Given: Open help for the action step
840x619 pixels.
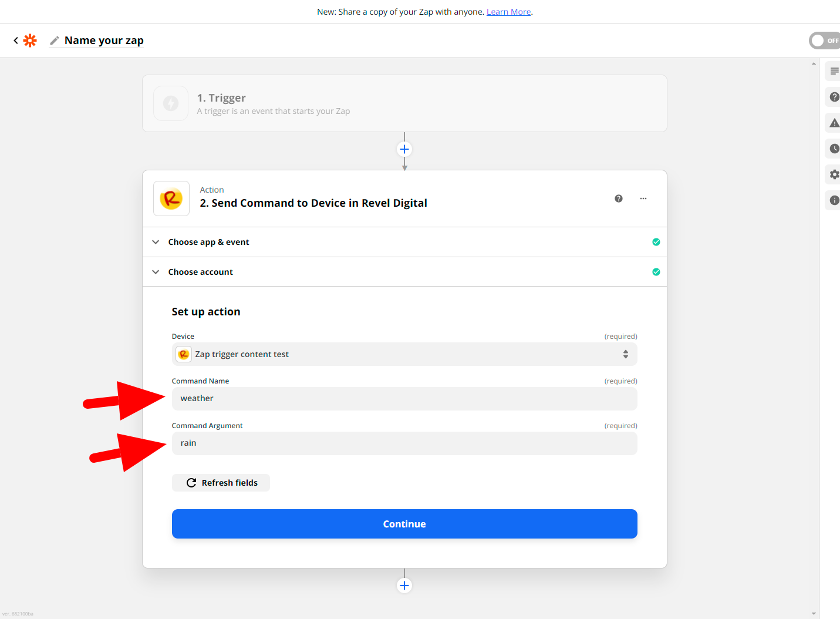Looking at the screenshot, I should (619, 199).
